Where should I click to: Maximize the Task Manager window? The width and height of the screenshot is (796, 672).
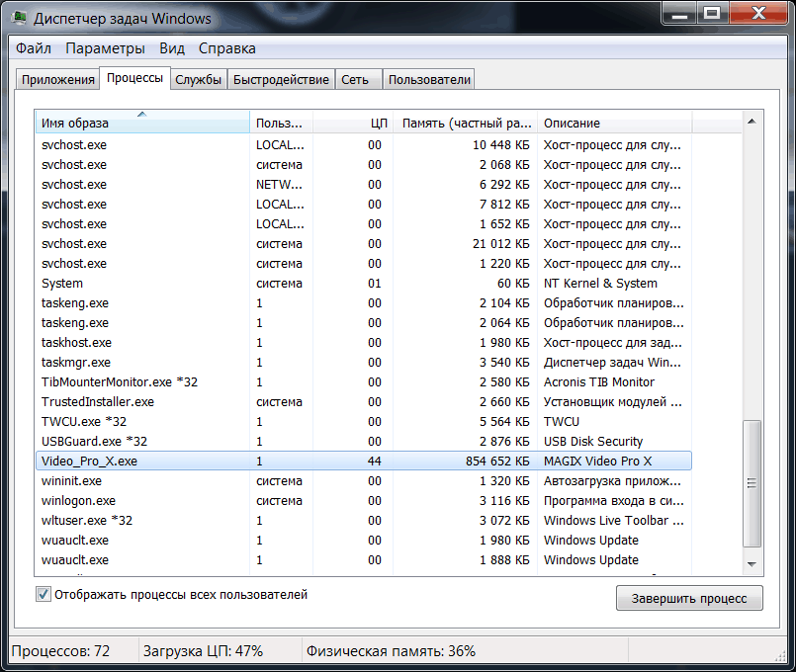tap(713, 13)
